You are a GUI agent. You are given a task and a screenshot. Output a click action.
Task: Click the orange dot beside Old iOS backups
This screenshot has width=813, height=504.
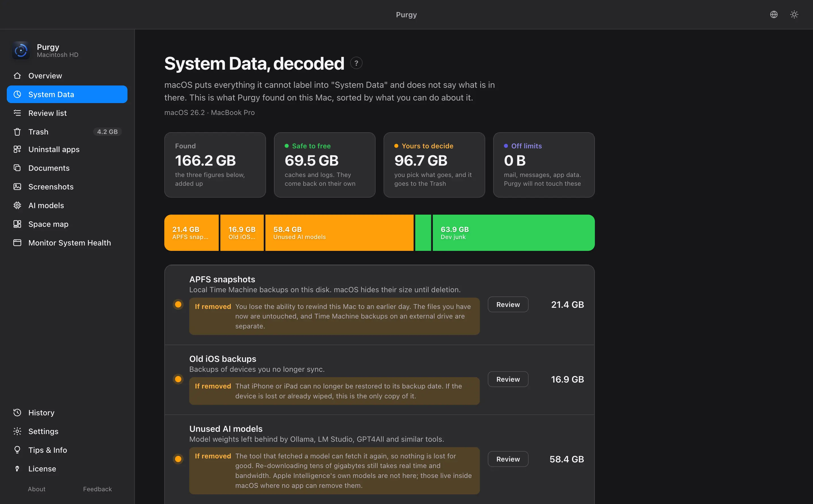[x=178, y=379]
